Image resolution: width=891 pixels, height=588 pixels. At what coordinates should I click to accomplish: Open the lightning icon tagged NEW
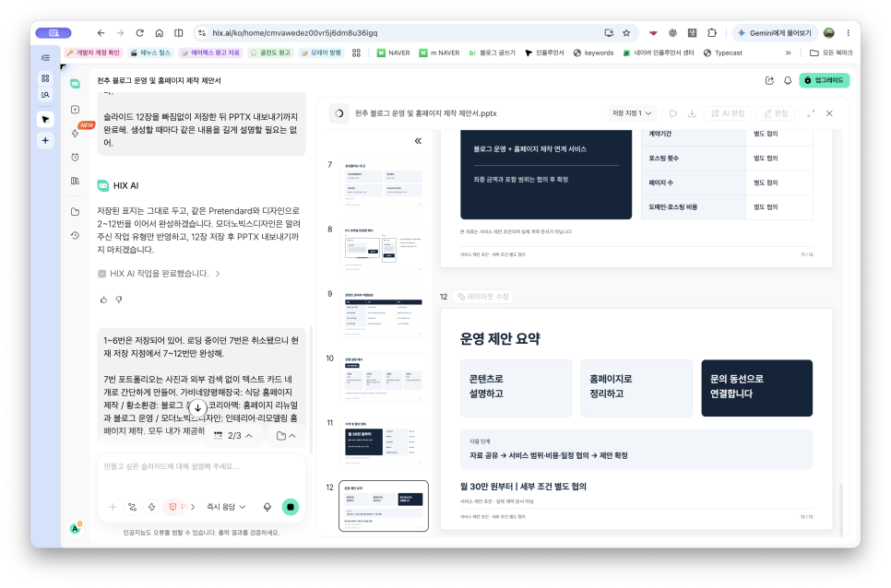tap(75, 133)
